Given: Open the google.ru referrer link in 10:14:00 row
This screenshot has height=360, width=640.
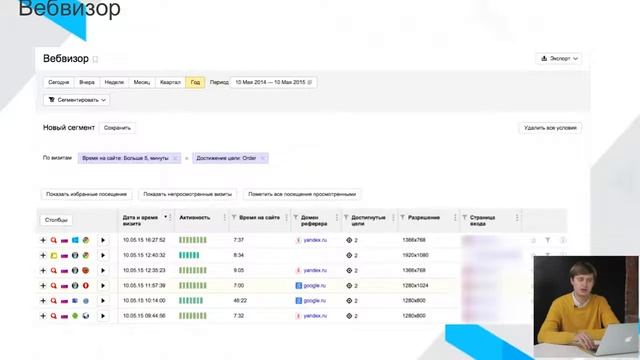Looking at the screenshot, I should 315,301.
